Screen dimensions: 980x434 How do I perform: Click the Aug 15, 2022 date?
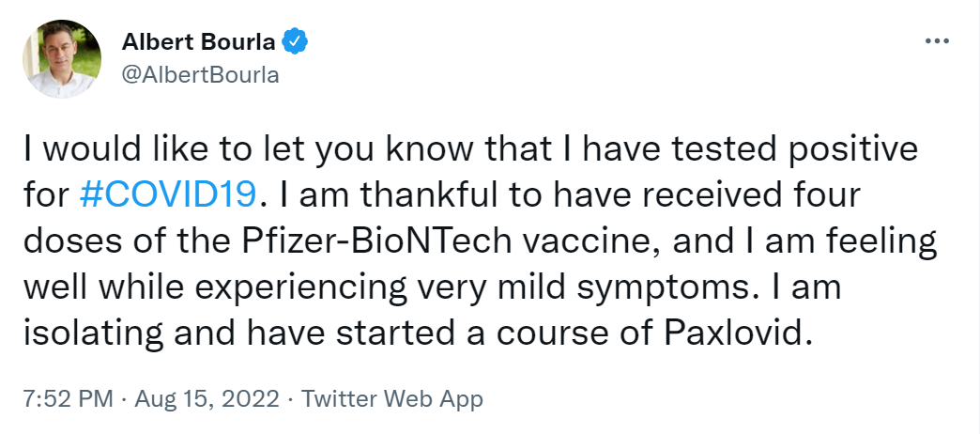pyautogui.click(x=208, y=398)
